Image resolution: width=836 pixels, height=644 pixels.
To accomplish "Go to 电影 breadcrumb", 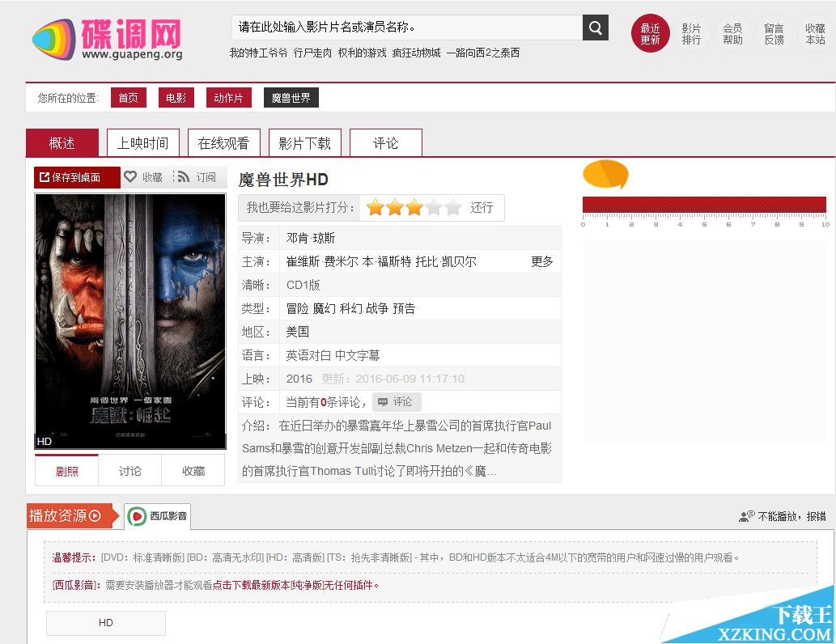I will point(176,98).
